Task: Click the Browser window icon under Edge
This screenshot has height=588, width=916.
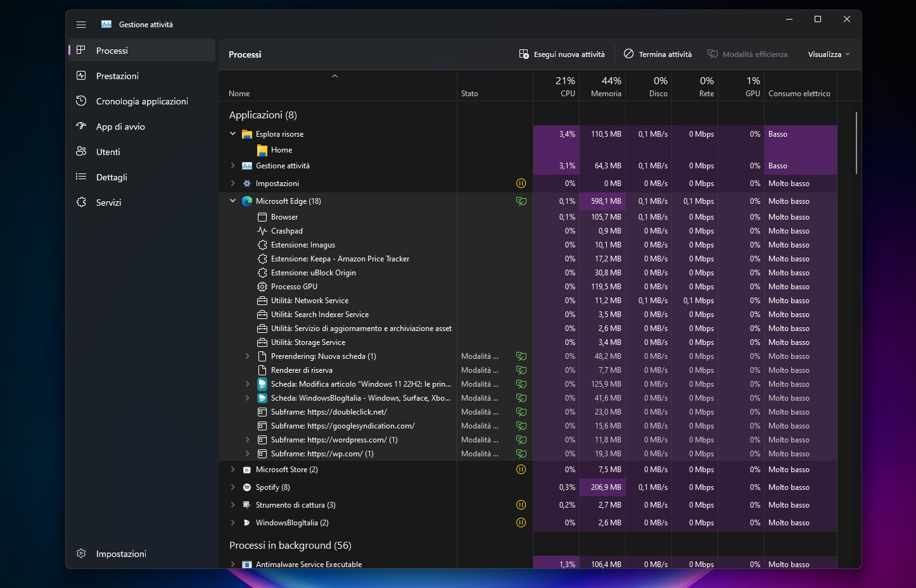Action: 262,217
